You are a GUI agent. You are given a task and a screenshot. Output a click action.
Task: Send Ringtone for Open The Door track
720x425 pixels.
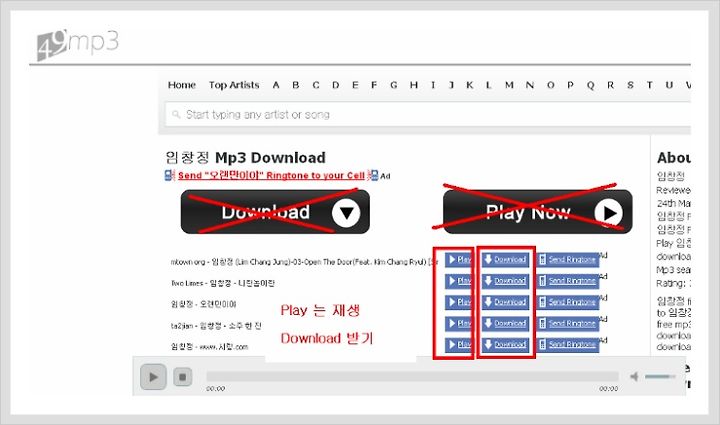[x=568, y=259]
